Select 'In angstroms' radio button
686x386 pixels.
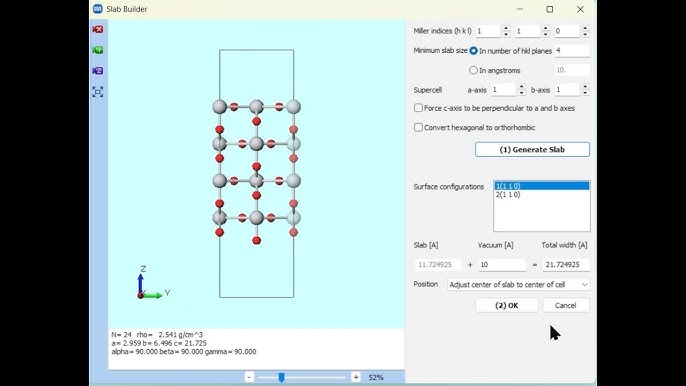(473, 70)
